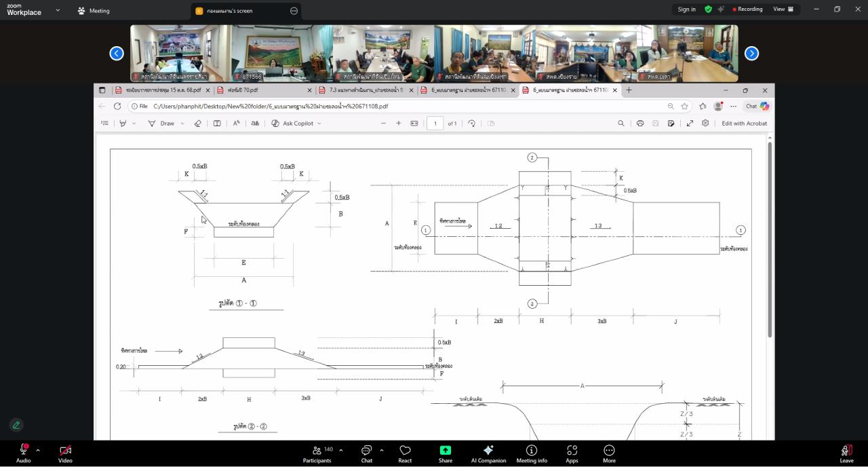Start video with the Video button
The height and width of the screenshot is (467, 868).
pos(65,454)
